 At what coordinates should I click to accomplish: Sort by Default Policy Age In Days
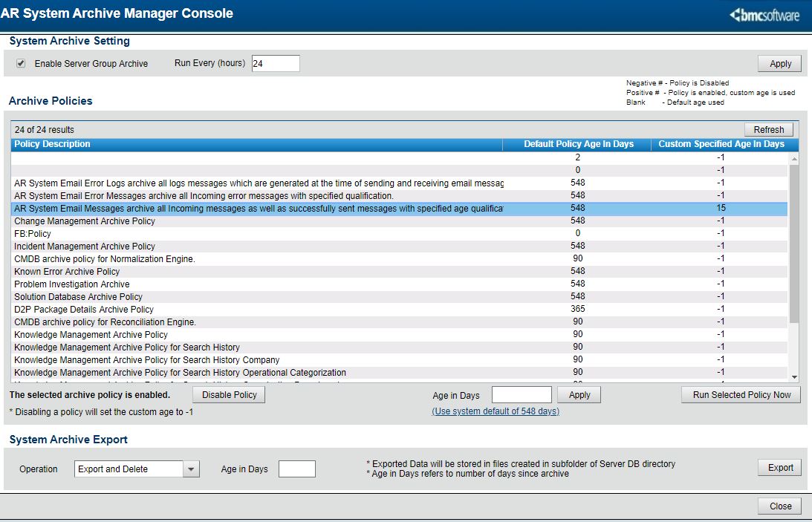tap(578, 144)
